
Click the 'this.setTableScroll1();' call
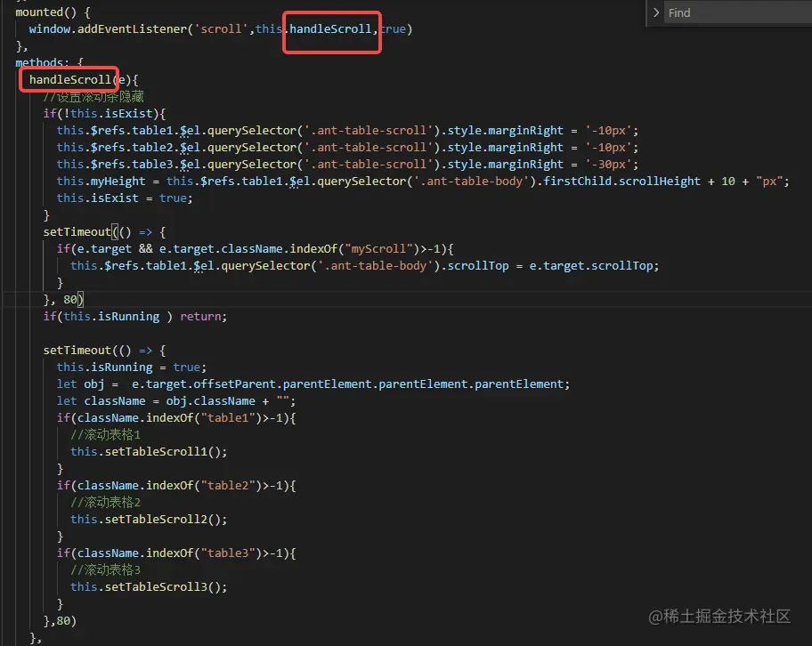[149, 452]
